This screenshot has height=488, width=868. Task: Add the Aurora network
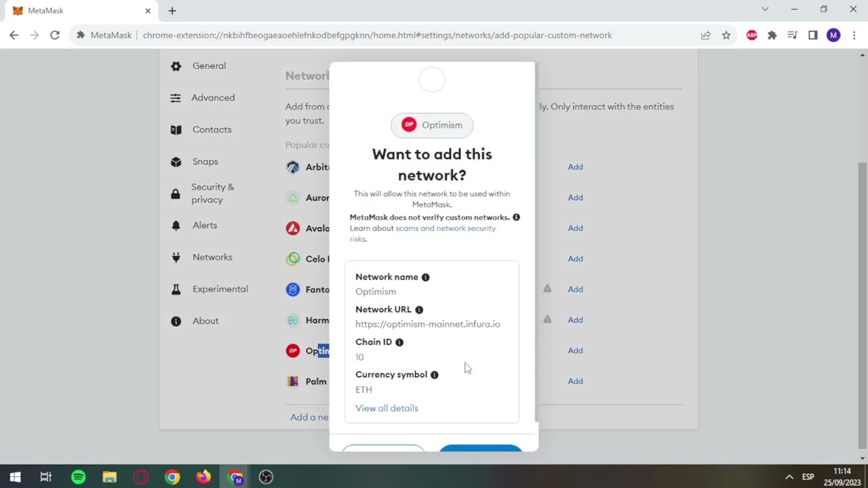pyautogui.click(x=575, y=197)
